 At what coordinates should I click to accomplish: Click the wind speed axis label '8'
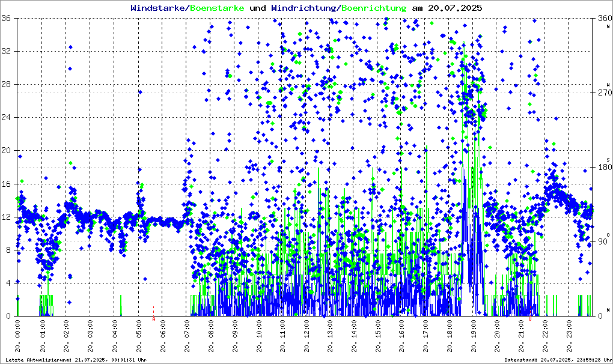pyautogui.click(x=8, y=250)
